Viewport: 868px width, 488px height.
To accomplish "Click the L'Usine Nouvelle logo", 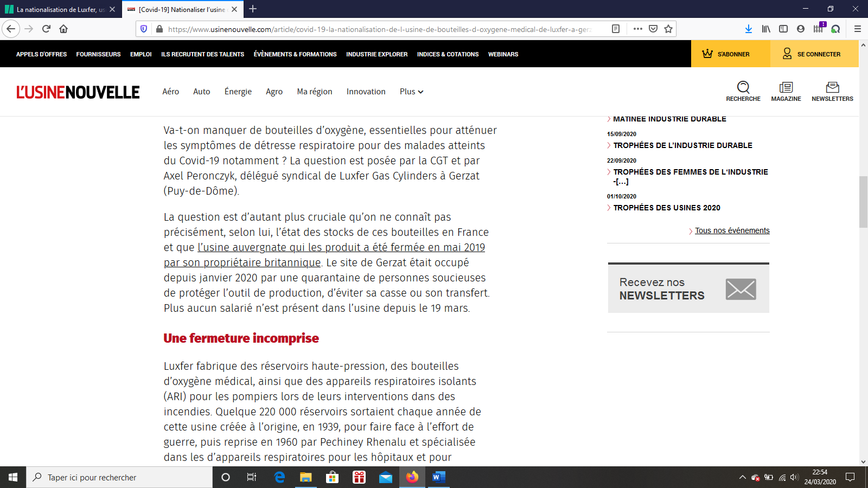I will coord(78,92).
